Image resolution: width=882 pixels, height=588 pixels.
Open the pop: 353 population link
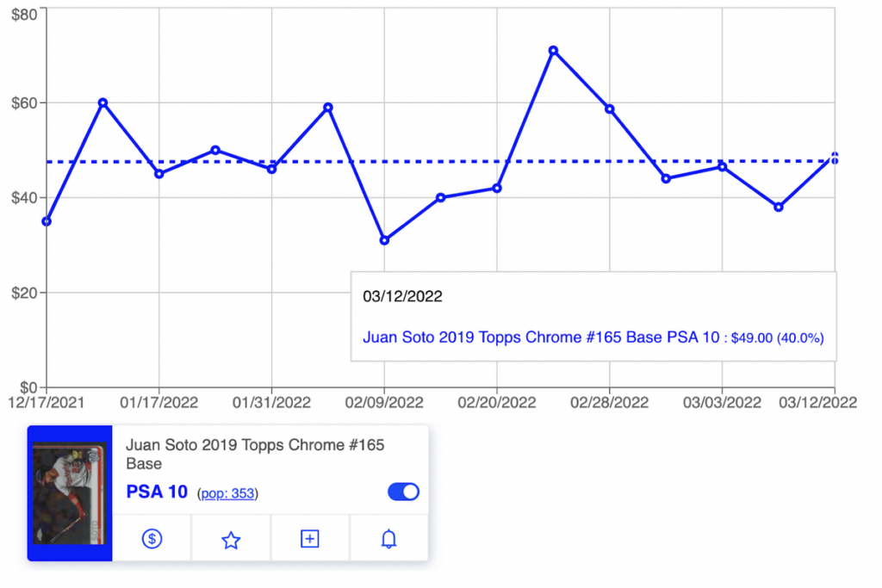click(227, 493)
